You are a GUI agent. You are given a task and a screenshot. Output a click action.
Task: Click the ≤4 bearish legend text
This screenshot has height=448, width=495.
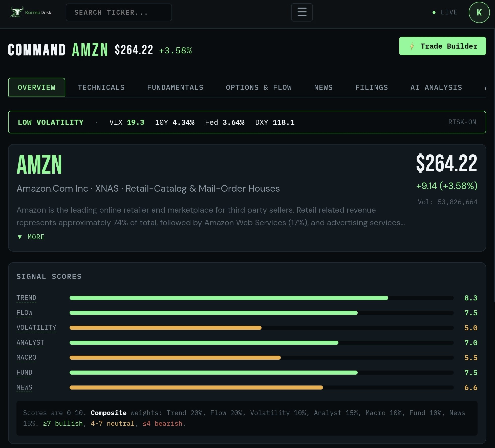point(162,423)
